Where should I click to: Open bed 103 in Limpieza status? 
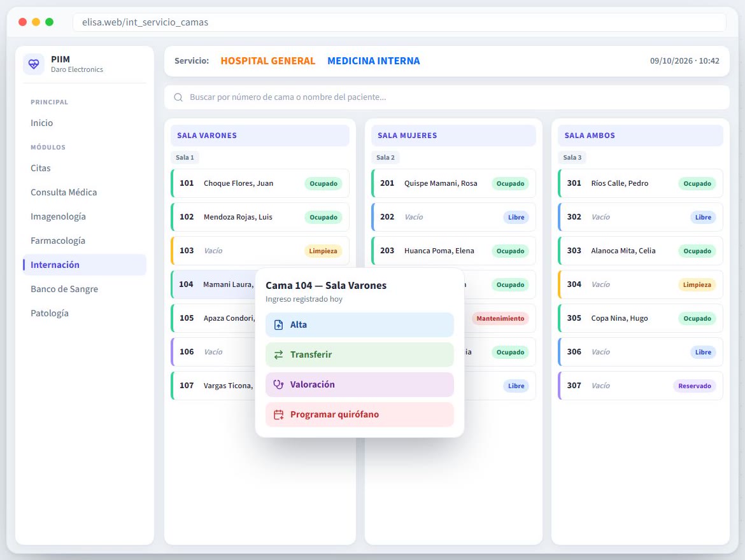pos(260,251)
